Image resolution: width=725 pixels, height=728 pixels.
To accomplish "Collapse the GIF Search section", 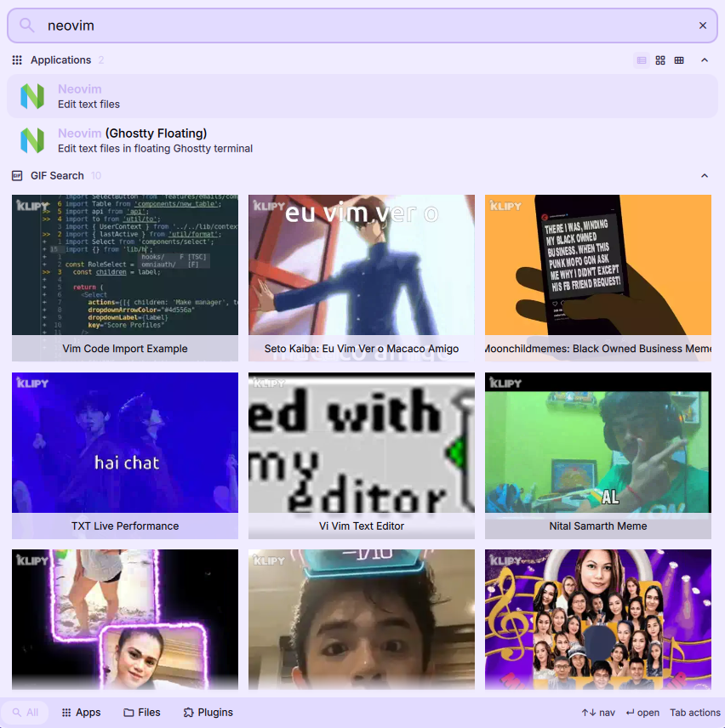I will [x=705, y=175].
